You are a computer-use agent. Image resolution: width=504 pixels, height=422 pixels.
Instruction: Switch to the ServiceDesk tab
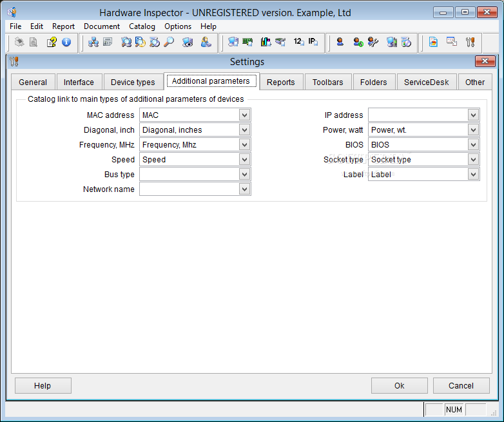(426, 82)
